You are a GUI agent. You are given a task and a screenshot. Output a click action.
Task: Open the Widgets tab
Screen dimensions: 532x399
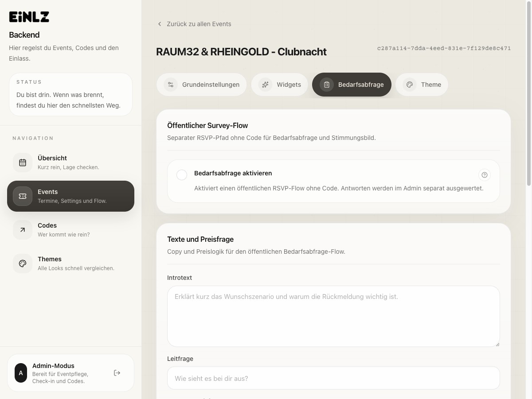280,85
